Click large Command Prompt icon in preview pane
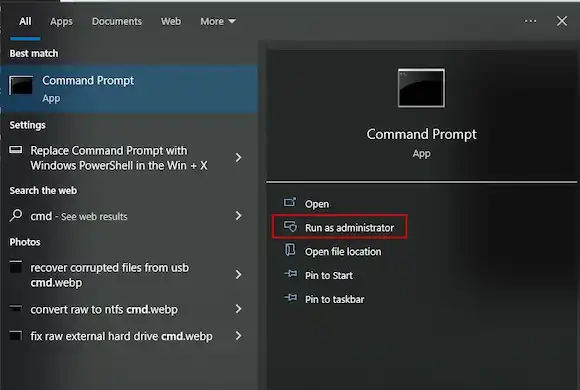The height and width of the screenshot is (390, 580). coord(421,88)
